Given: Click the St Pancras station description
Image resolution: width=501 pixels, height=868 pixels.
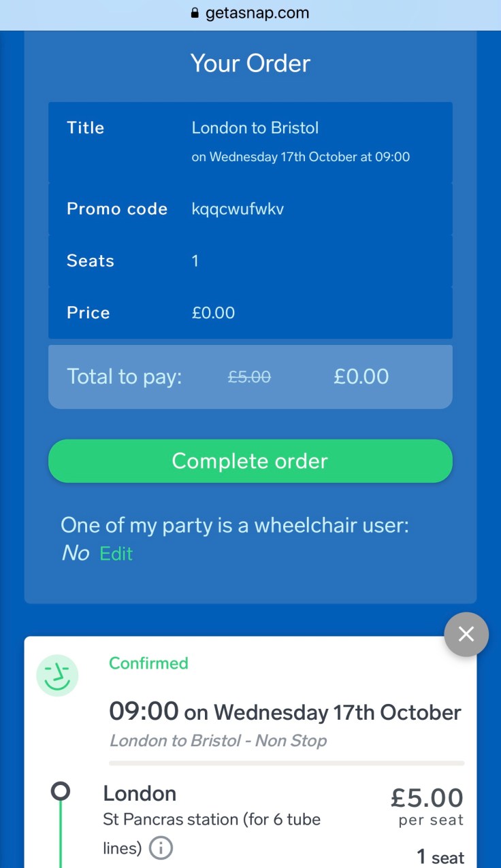Looking at the screenshot, I should click(211, 820).
